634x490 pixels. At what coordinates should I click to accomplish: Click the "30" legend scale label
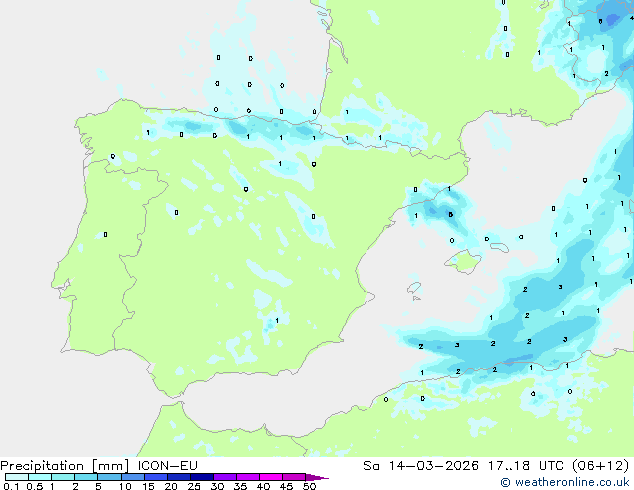[217, 486]
